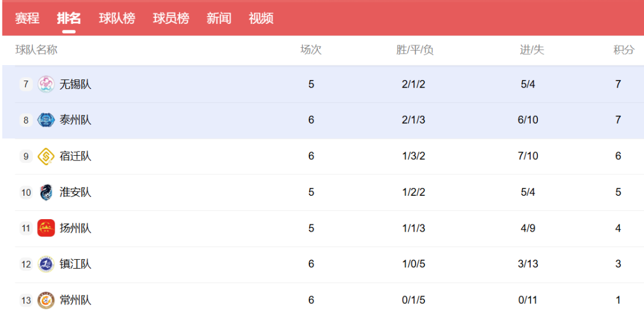This screenshot has height=317, width=644.
Task: Click rank badge 13
Action: pos(26,300)
